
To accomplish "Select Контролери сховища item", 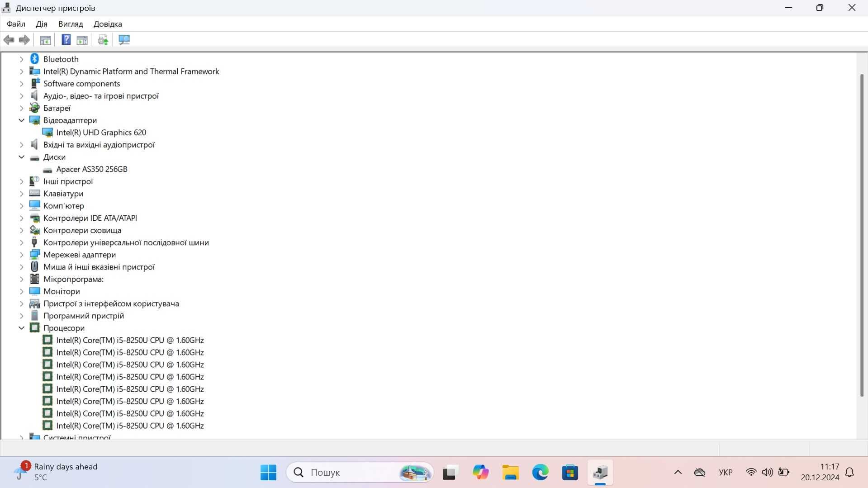I will [x=82, y=230].
